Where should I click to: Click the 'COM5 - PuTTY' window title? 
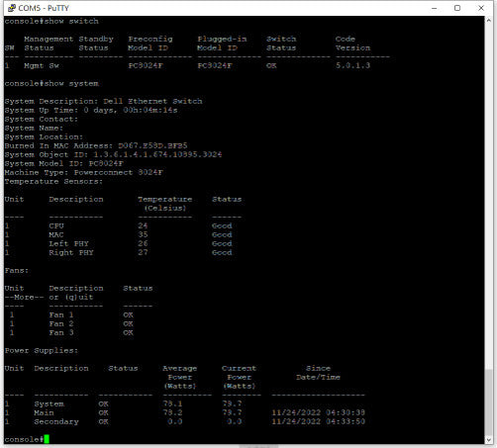tap(44, 8)
